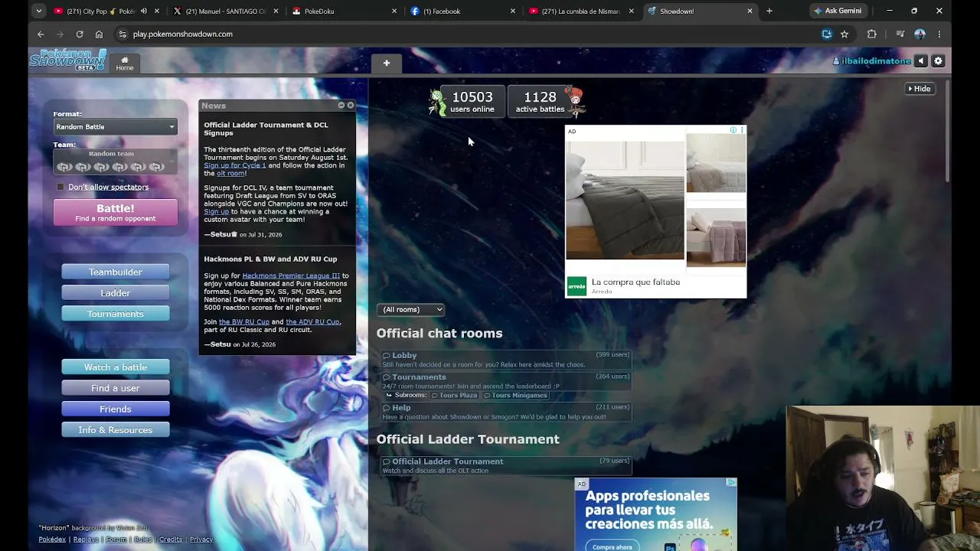Open the browser media controls icon
Screen dimensions: 980x551
pos(900,34)
